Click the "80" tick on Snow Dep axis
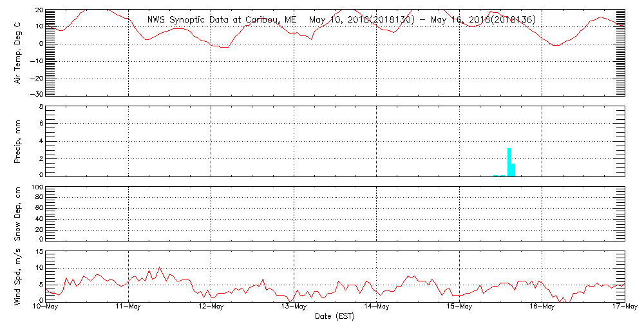 (39, 197)
